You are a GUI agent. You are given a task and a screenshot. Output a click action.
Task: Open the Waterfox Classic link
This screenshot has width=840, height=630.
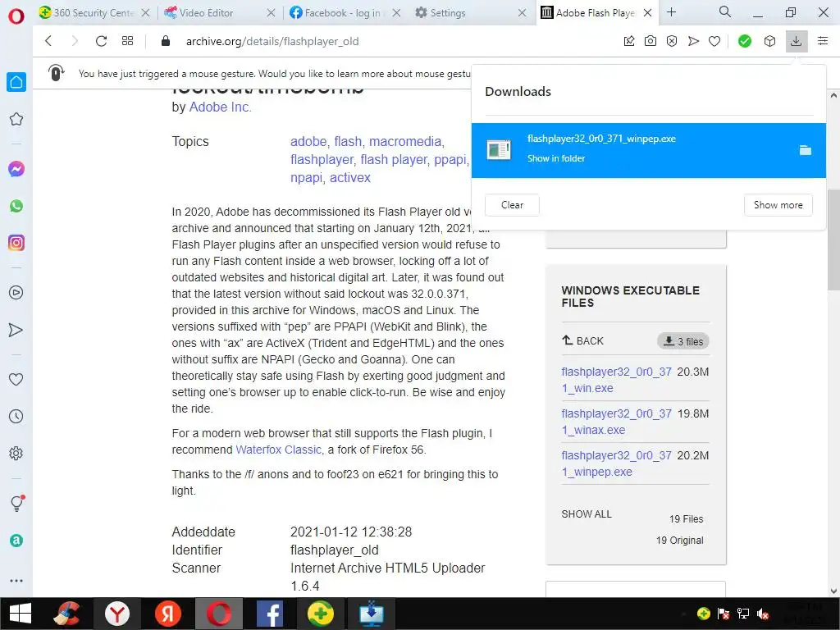click(279, 450)
